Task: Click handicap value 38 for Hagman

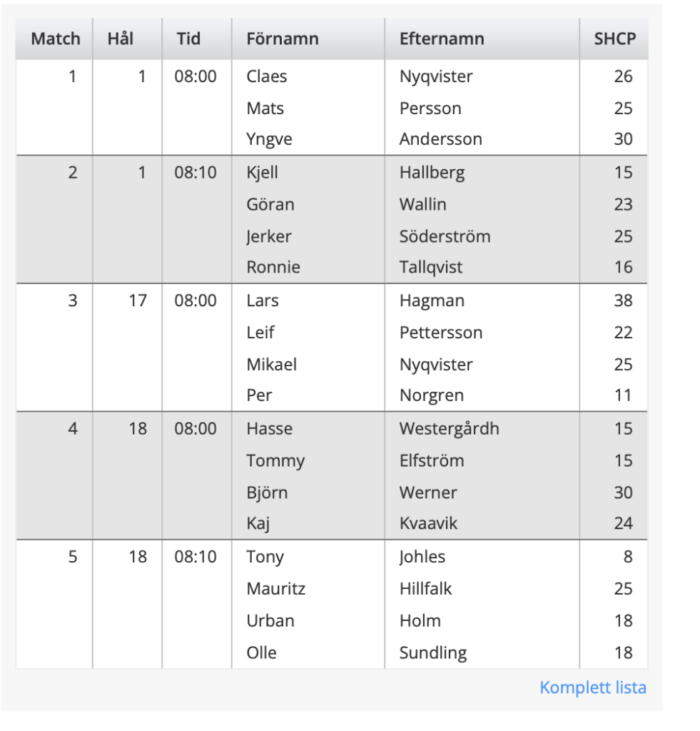Action: (x=622, y=301)
